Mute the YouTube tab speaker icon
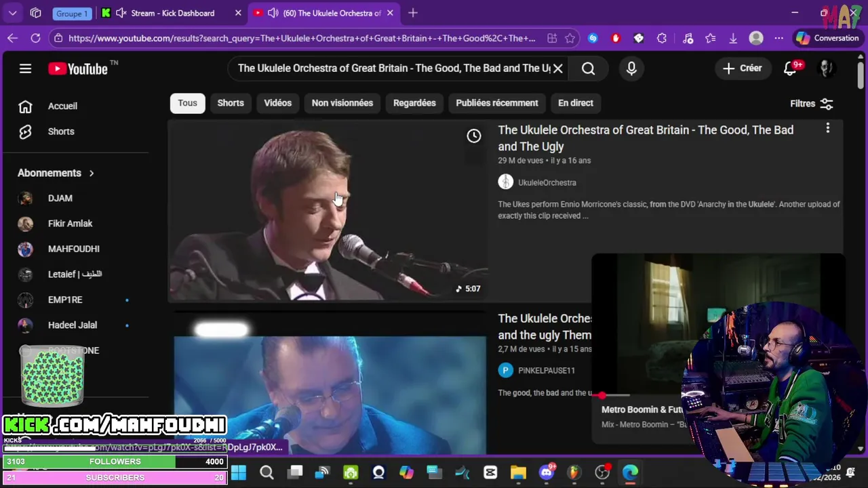Image resolution: width=868 pixels, height=488 pixels. pyautogui.click(x=273, y=13)
